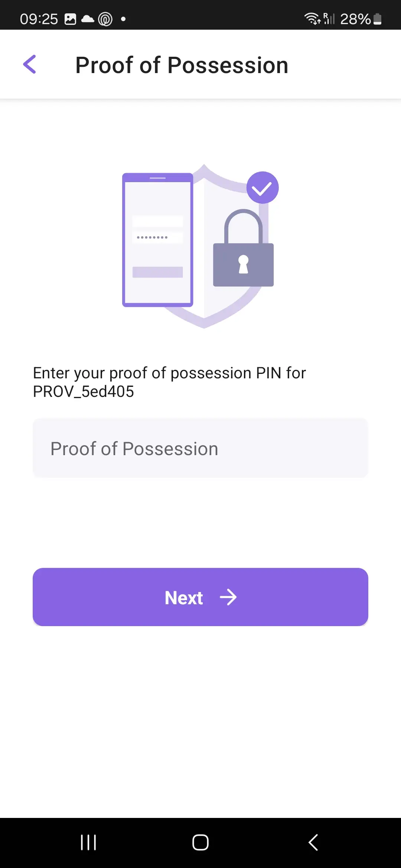Click the 28% battery percentage text
The width and height of the screenshot is (401, 868).
point(355,19)
